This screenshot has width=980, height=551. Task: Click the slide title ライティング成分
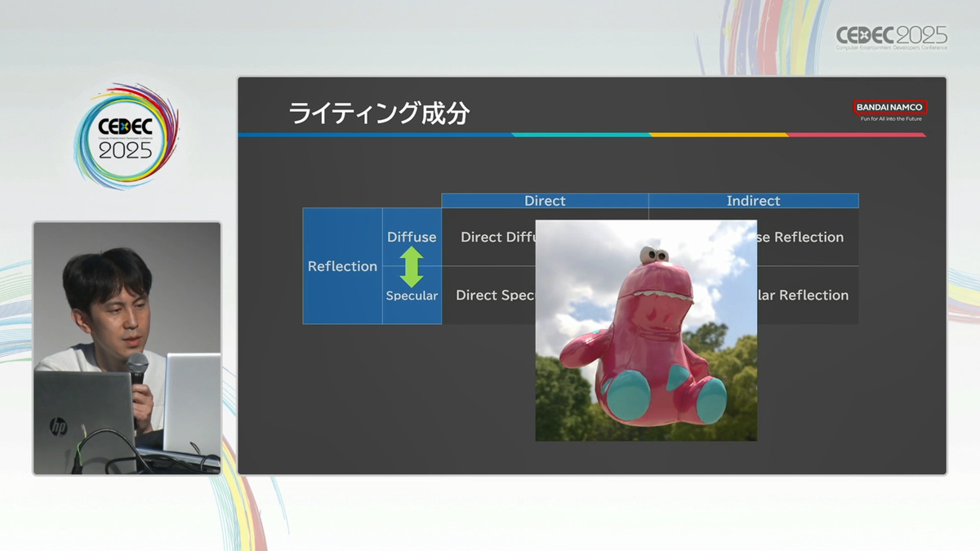379,113
